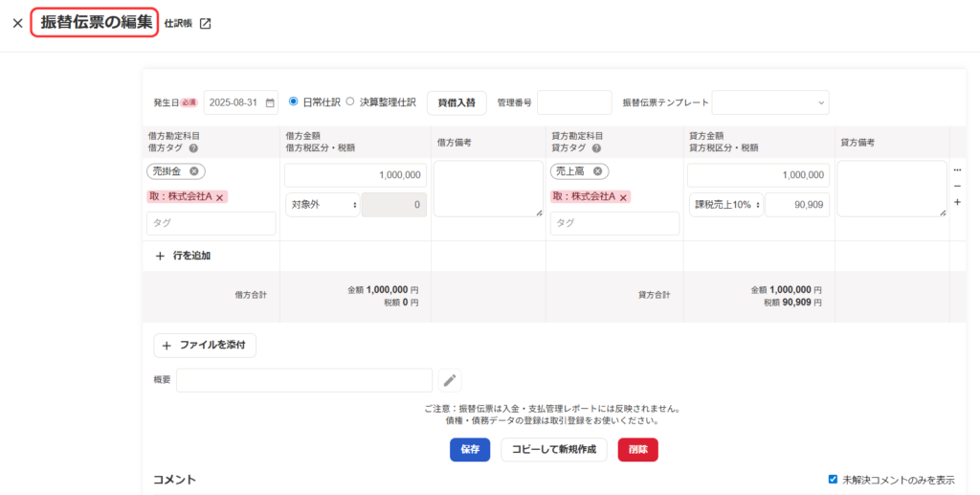Image resolution: width=980 pixels, height=495 pixels.
Task: Click the debit tag help icon
Action: coord(193,148)
